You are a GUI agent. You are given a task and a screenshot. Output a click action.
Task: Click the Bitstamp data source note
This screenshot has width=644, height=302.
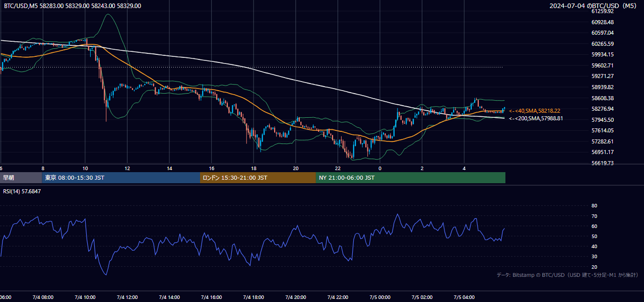coord(567,275)
